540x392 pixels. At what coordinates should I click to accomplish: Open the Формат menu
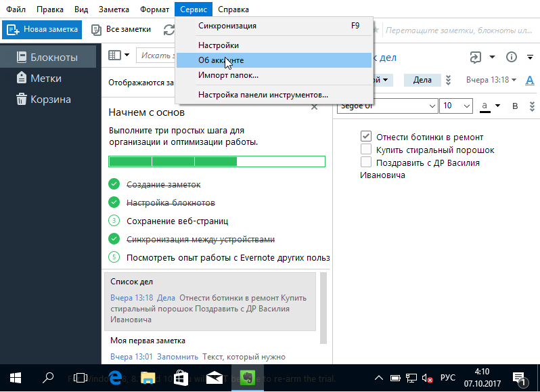click(x=155, y=9)
